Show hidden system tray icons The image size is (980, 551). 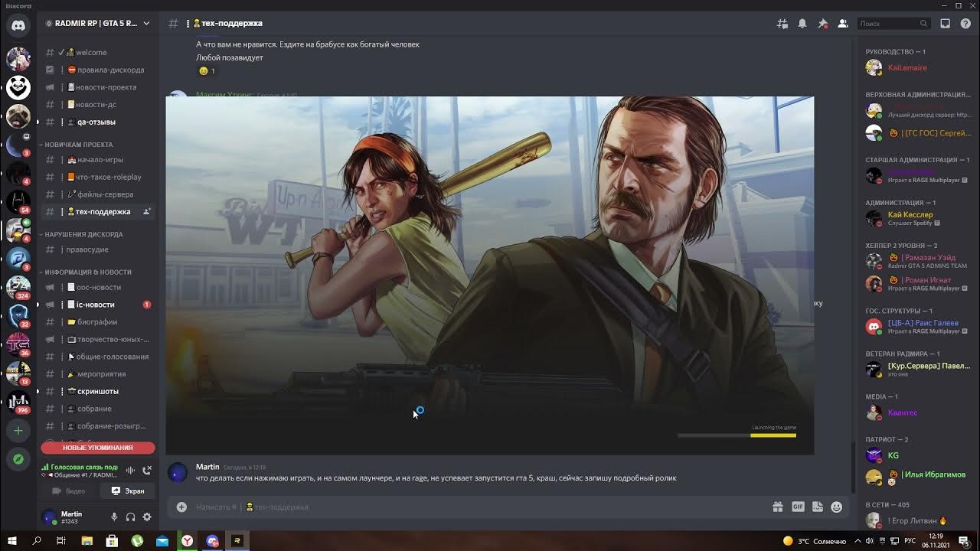pyautogui.click(x=859, y=541)
